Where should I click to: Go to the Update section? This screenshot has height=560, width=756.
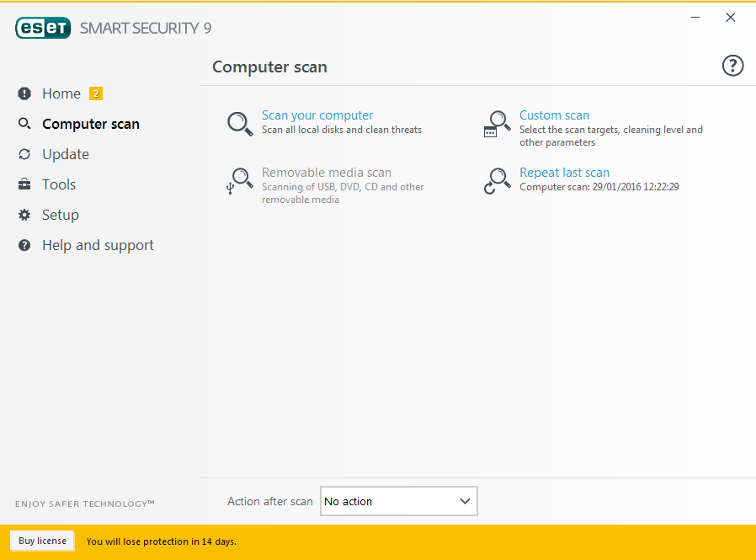pyautogui.click(x=66, y=154)
